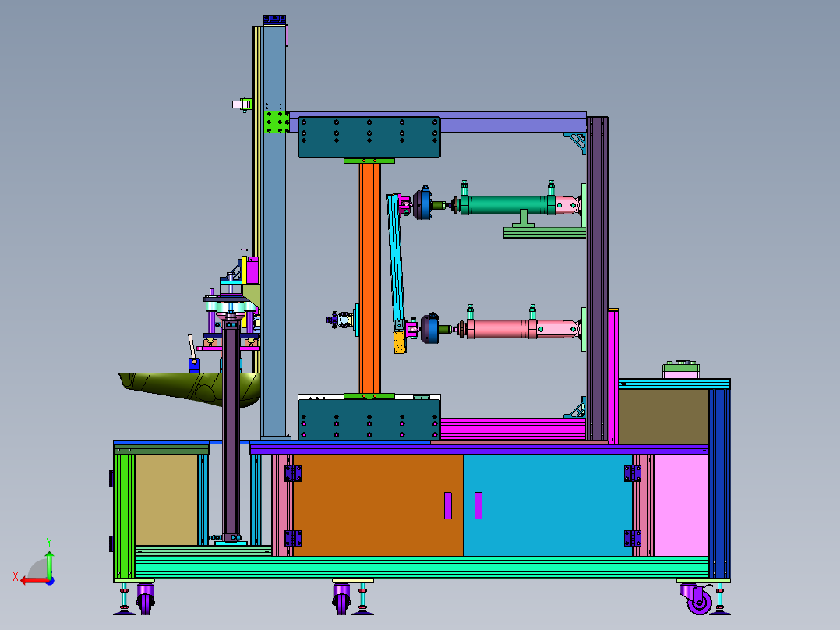The height and width of the screenshot is (630, 840).
Task: Select the upper-right hinge on the blue door
Action: tap(632, 473)
